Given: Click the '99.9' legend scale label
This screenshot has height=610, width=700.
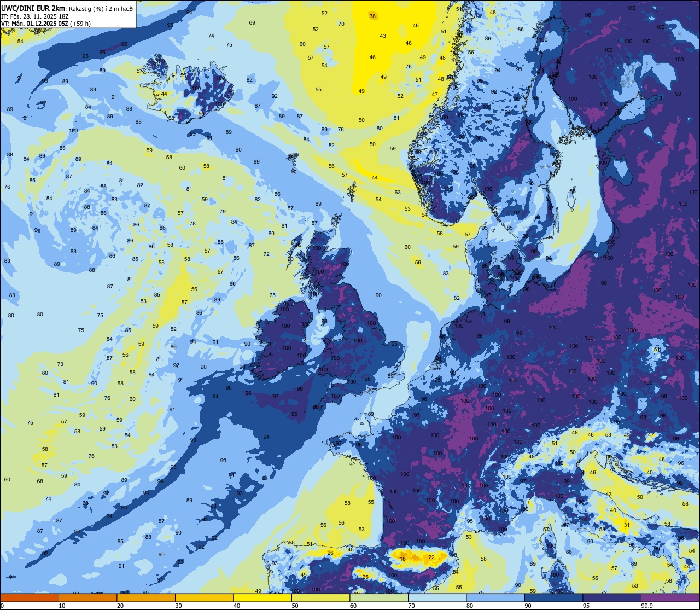Looking at the screenshot, I should pos(647,606).
